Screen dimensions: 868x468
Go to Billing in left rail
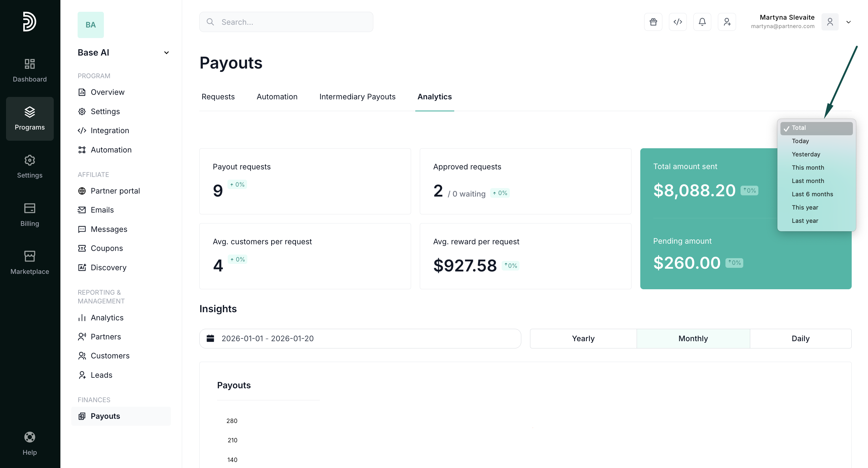[30, 214]
